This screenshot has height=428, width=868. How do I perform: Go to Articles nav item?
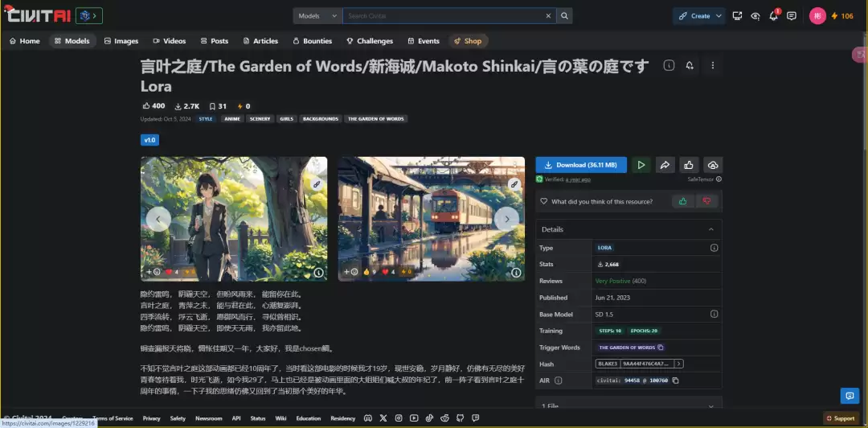(260, 41)
